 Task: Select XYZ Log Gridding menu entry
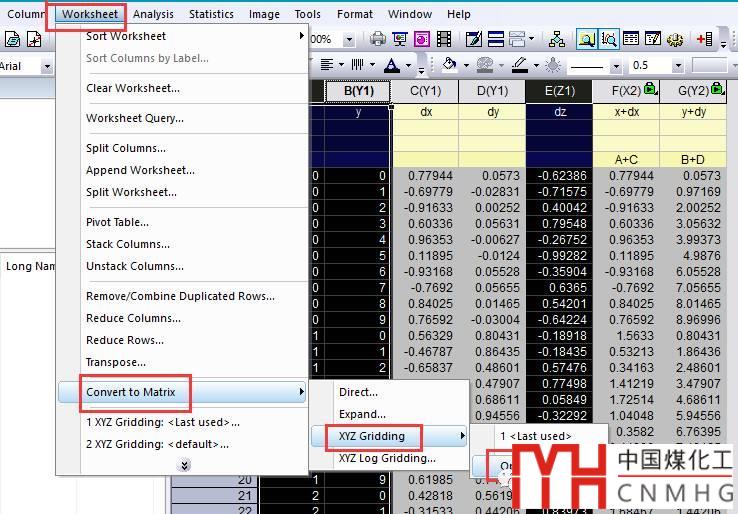point(387,458)
